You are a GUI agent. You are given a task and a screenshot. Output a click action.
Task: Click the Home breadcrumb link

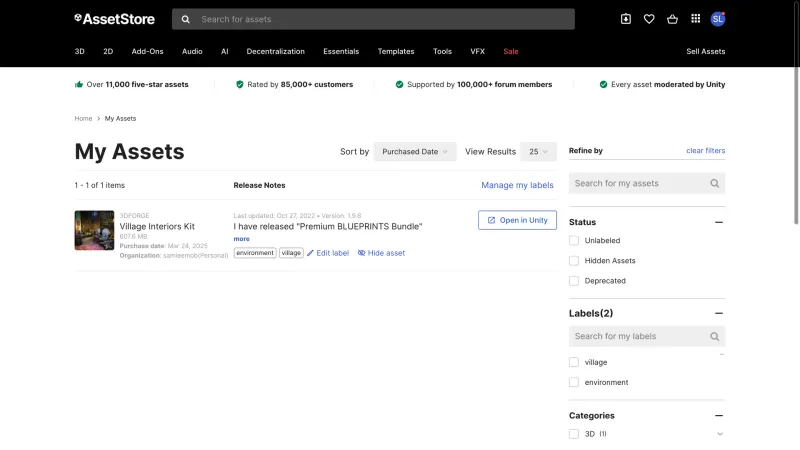click(83, 118)
